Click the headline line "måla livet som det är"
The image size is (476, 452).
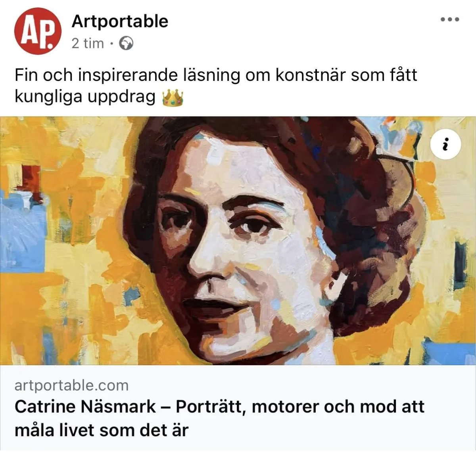click(102, 430)
